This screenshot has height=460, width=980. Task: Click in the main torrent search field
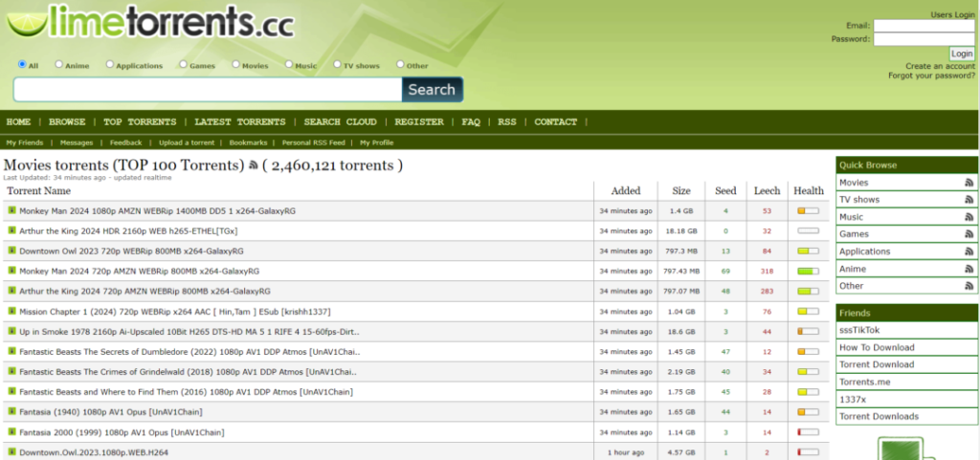[x=208, y=89]
